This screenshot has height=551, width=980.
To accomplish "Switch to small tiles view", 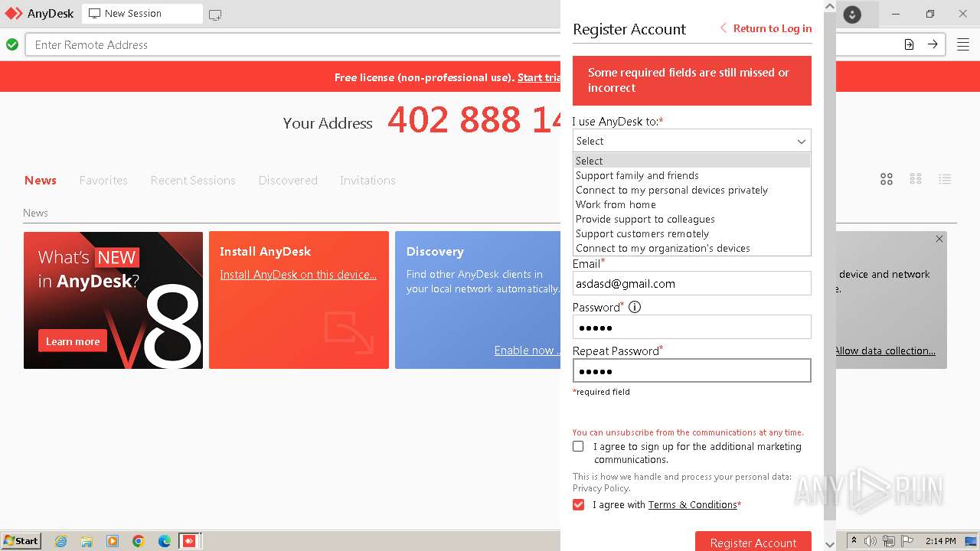I will 916,179.
